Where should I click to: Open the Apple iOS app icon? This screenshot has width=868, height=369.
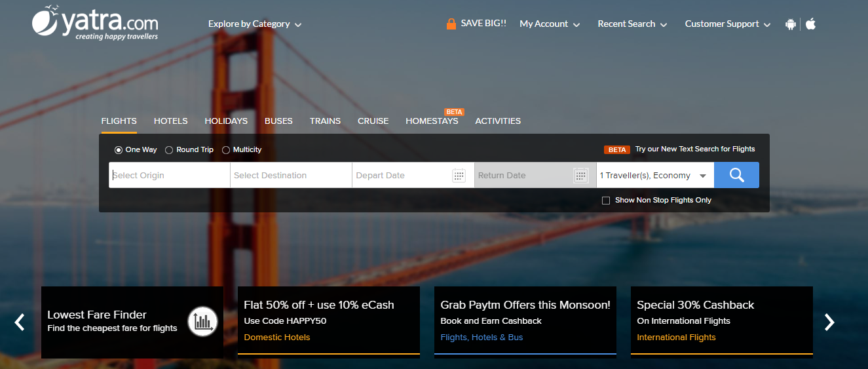[x=810, y=24]
